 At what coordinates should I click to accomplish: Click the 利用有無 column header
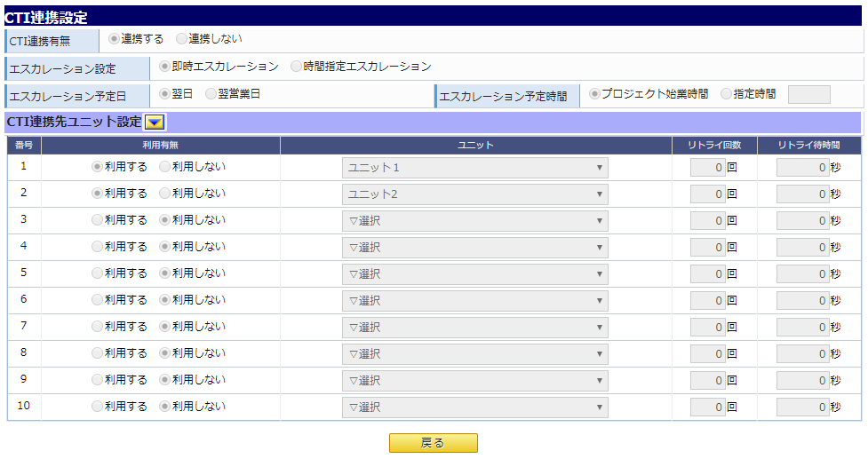tap(161, 146)
